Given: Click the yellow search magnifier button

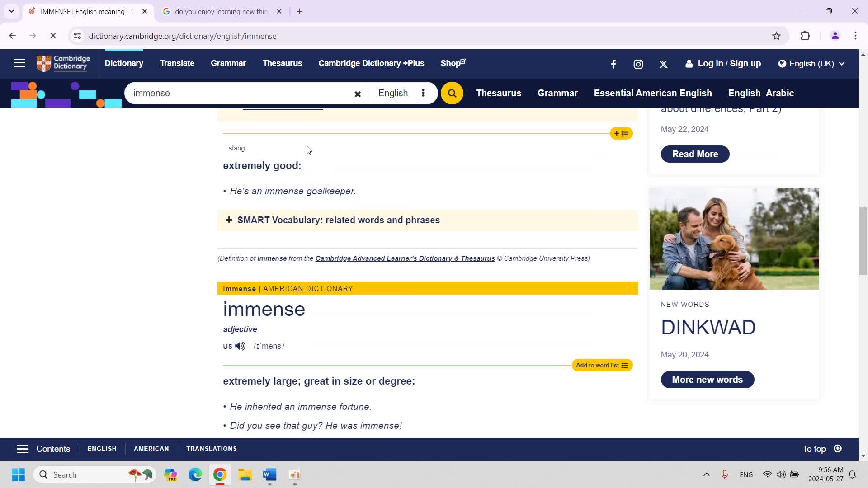Looking at the screenshot, I should pyautogui.click(x=452, y=93).
